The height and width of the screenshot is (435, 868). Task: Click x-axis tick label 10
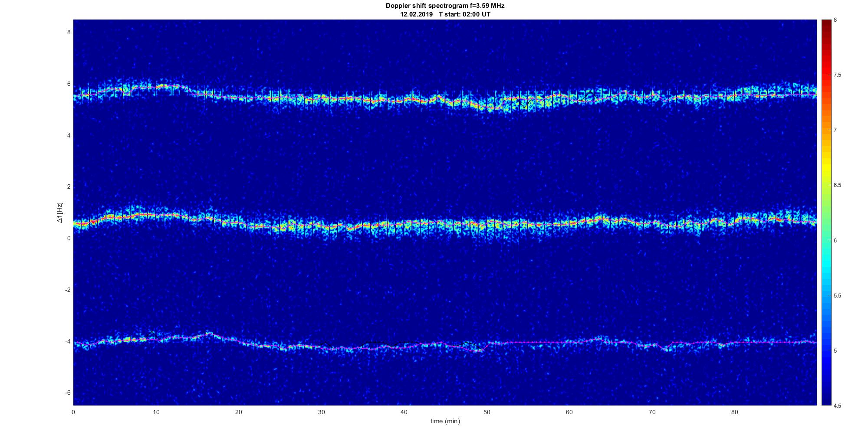pos(156,412)
